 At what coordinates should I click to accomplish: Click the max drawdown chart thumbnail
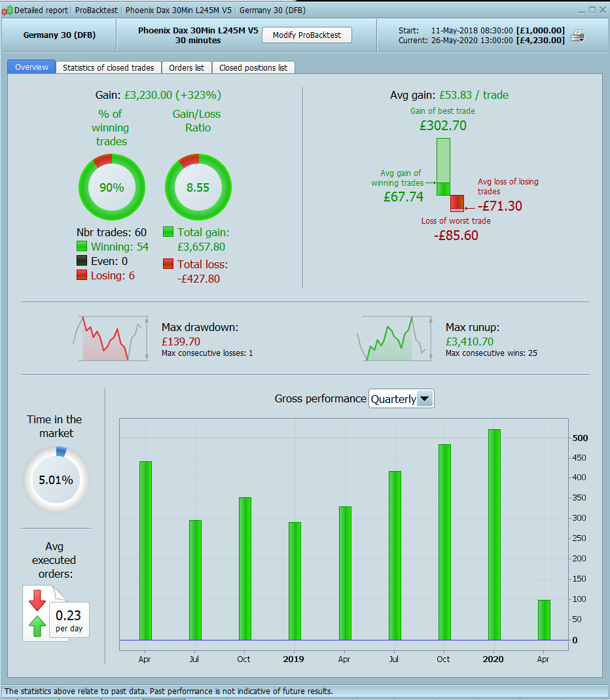point(111,338)
